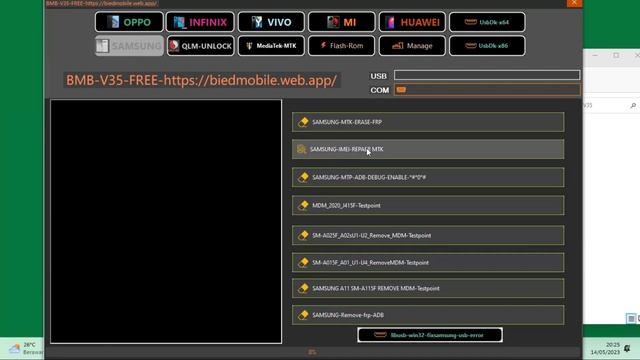Click the eraser icon on MDM_2020_J415F row
This screenshot has width=640, height=360.
pos(303,205)
